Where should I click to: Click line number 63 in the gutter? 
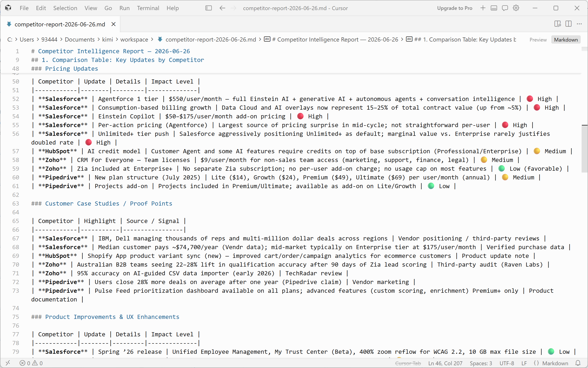tap(16, 204)
